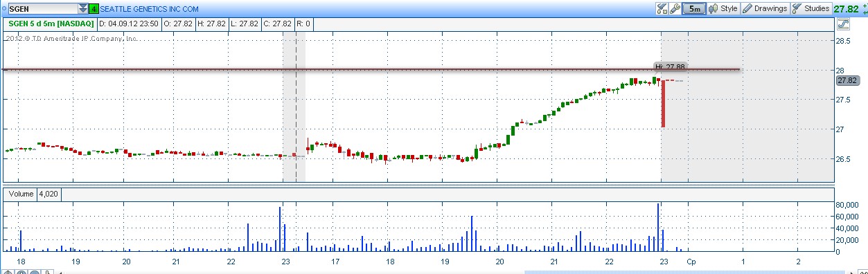The width and height of the screenshot is (868, 274).
Task: Click the high value H: 27.82
Action: click(211, 24)
